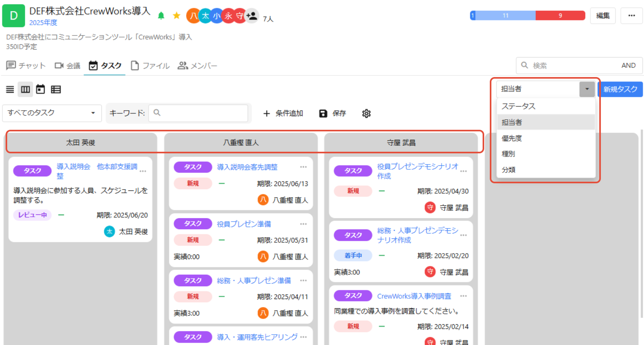644x345 pixels.
Task: Click the red segment of progress bar
Action: pyautogui.click(x=560, y=16)
